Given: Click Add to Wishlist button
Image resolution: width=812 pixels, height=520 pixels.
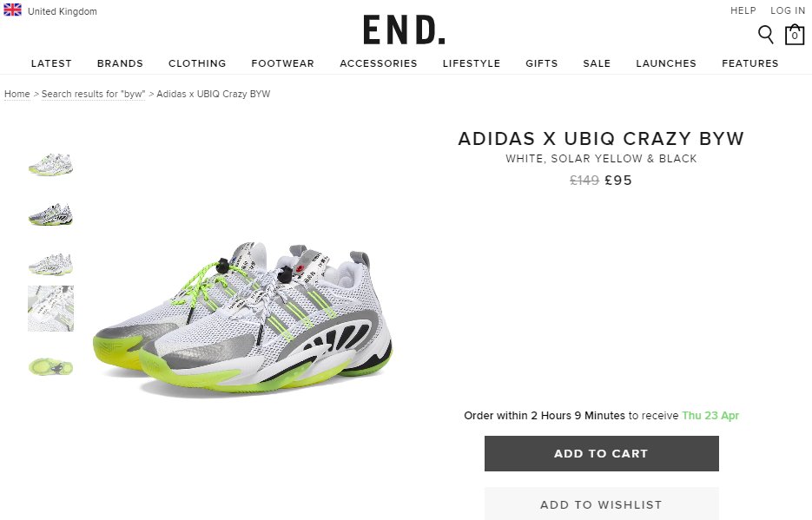Looking at the screenshot, I should (602, 504).
